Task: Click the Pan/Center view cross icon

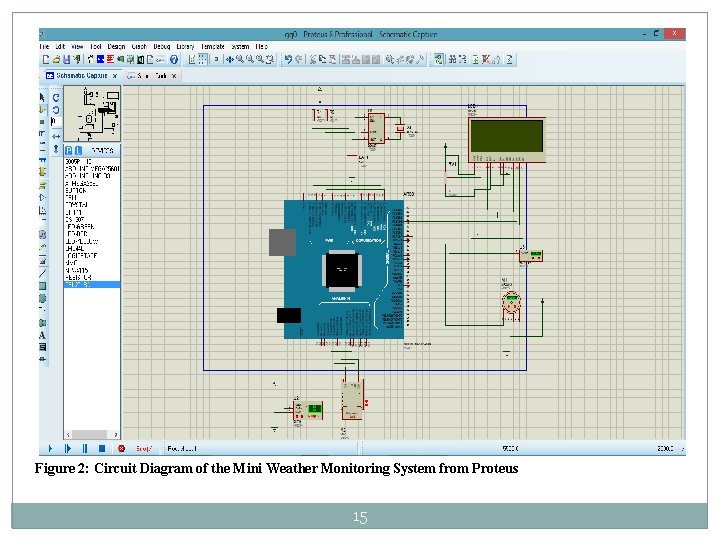Action: click(x=230, y=59)
